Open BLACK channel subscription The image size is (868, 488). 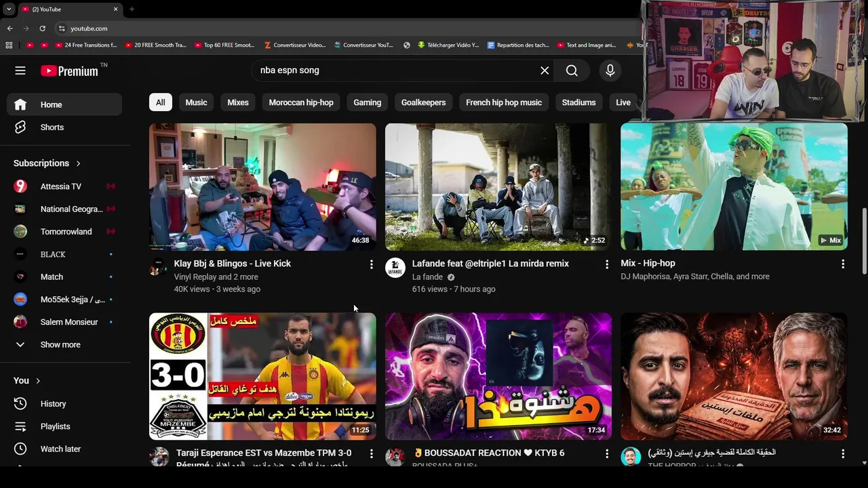(x=64, y=254)
